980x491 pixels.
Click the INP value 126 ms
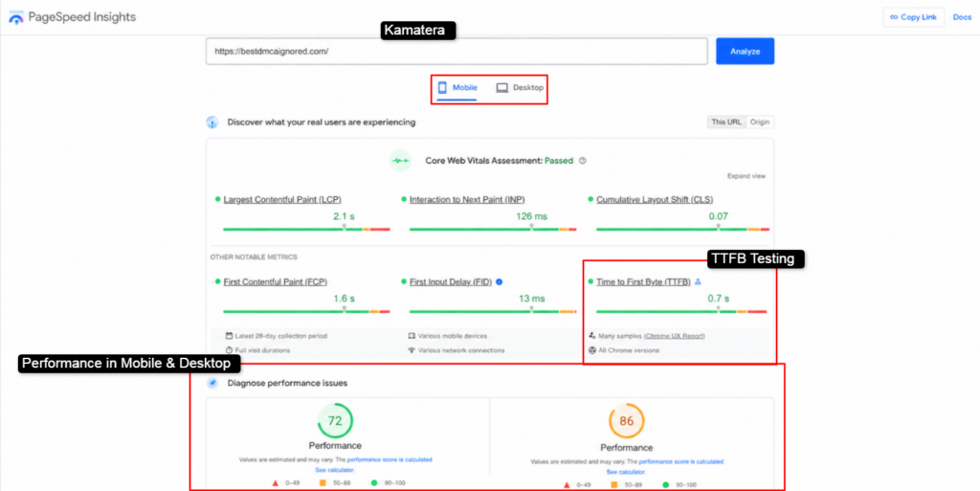click(532, 216)
